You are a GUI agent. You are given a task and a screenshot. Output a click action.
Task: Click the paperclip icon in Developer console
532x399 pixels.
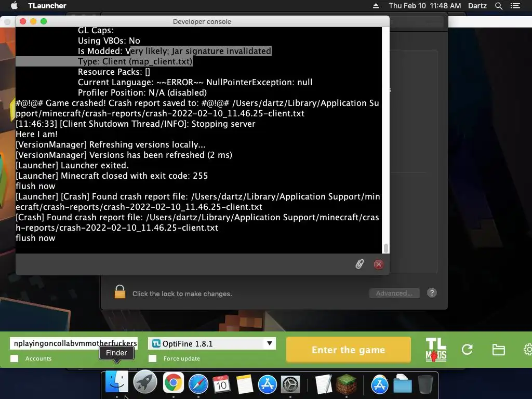(x=360, y=264)
